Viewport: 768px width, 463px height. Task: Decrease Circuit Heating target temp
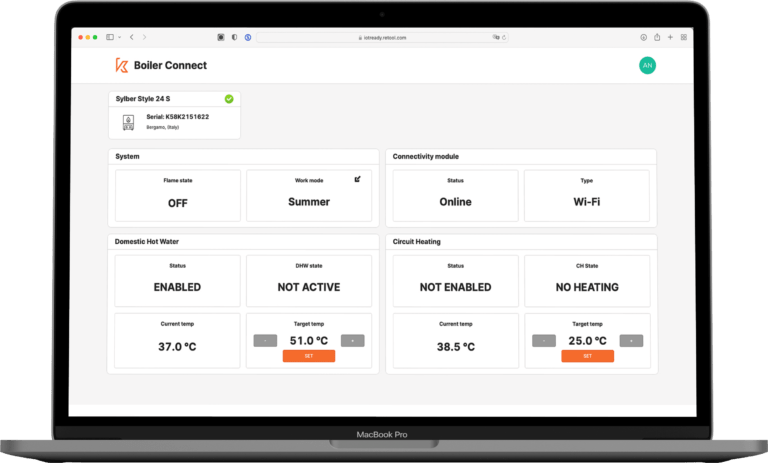(544, 341)
